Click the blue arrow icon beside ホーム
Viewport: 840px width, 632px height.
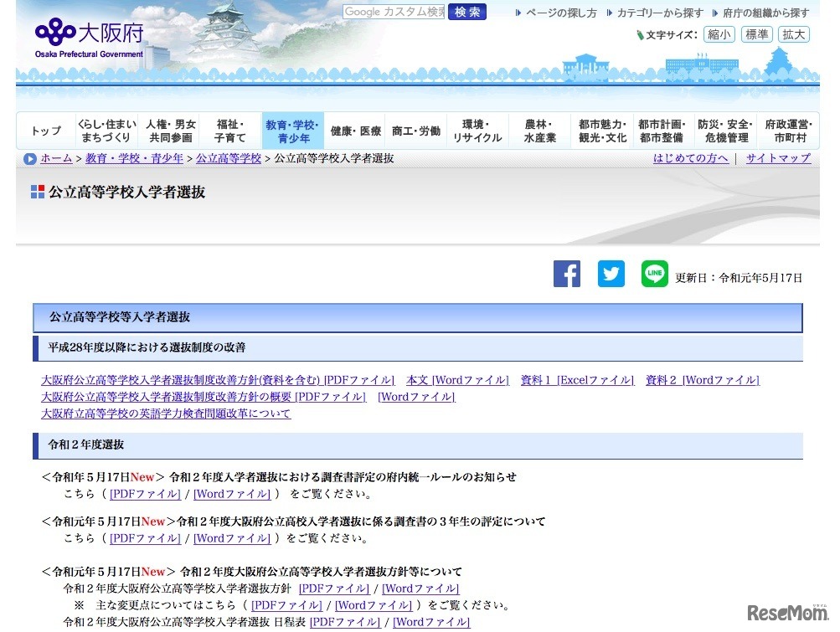coord(30,159)
